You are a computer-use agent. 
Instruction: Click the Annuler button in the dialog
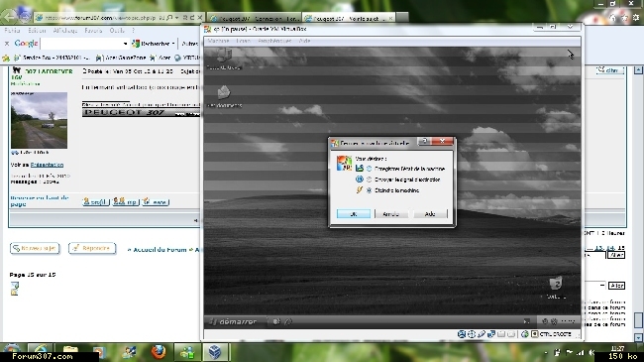point(390,214)
